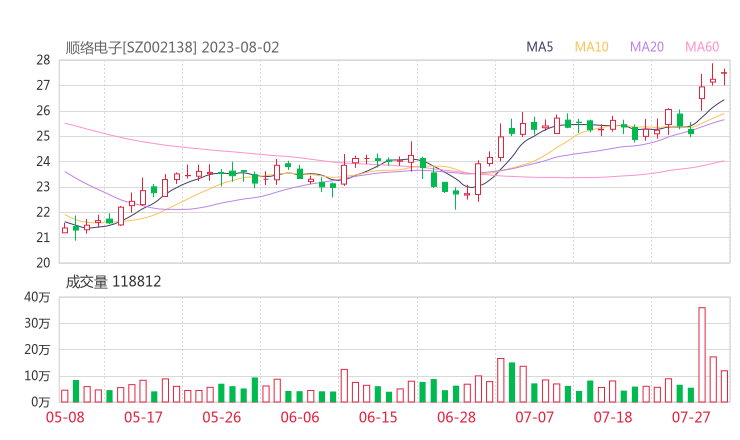
Task: Click the 05-08 date axis label
Action: click(x=65, y=417)
